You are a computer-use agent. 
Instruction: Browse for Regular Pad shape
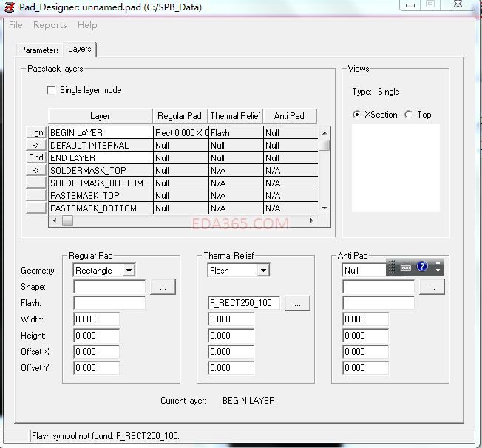click(163, 287)
